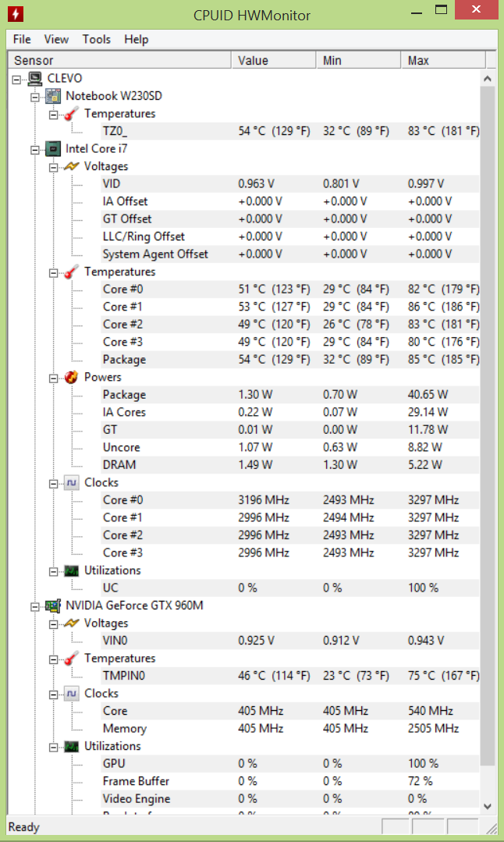
Task: Click the Intel Core i7 Clocks waveform icon
Action: 71,483
